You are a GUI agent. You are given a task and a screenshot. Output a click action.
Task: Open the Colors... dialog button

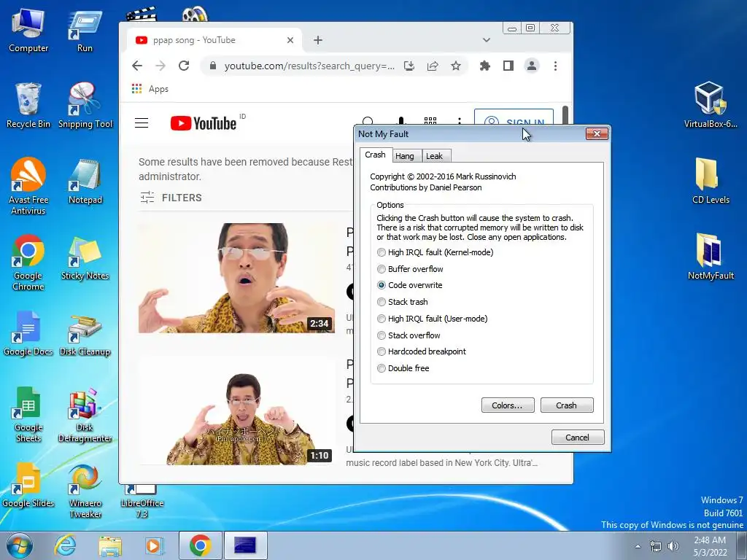(508, 405)
